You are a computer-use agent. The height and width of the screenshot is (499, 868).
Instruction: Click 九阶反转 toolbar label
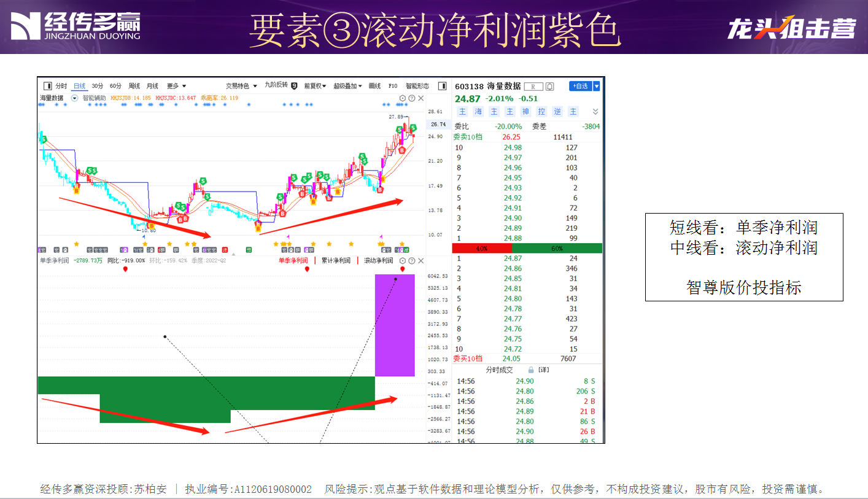(x=276, y=85)
